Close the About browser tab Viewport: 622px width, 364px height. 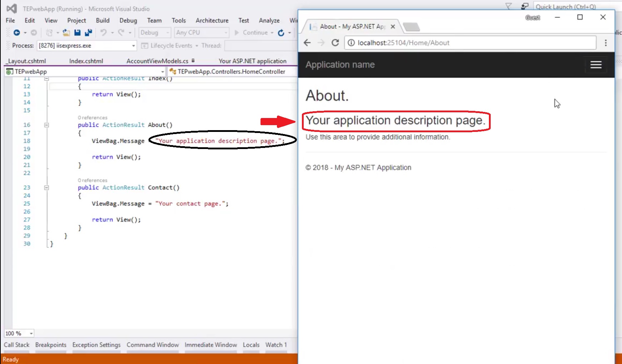point(393,27)
